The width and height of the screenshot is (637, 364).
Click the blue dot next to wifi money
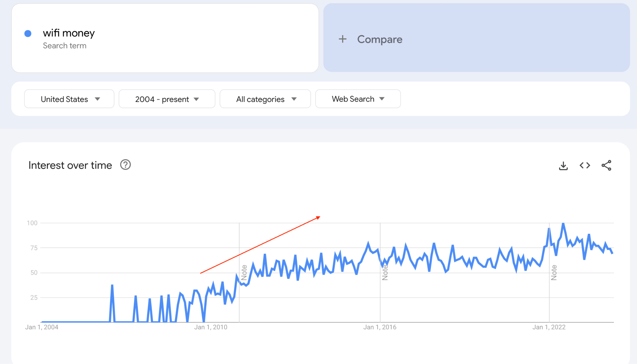tap(28, 34)
